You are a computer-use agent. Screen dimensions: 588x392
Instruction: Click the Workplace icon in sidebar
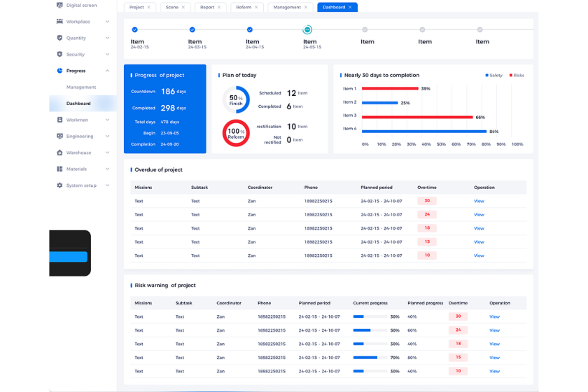tap(59, 22)
